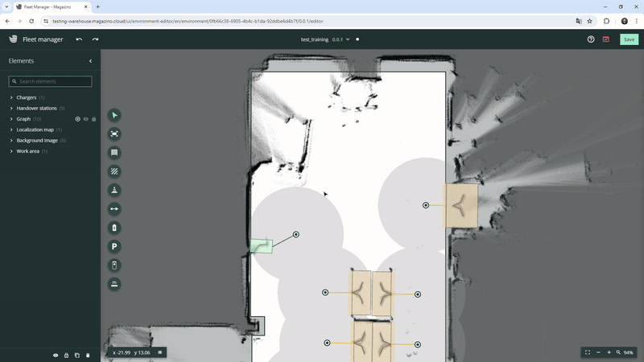Screen dimensions: 644x362
Task: Click the test_training environment name
Action: [x=315, y=39]
